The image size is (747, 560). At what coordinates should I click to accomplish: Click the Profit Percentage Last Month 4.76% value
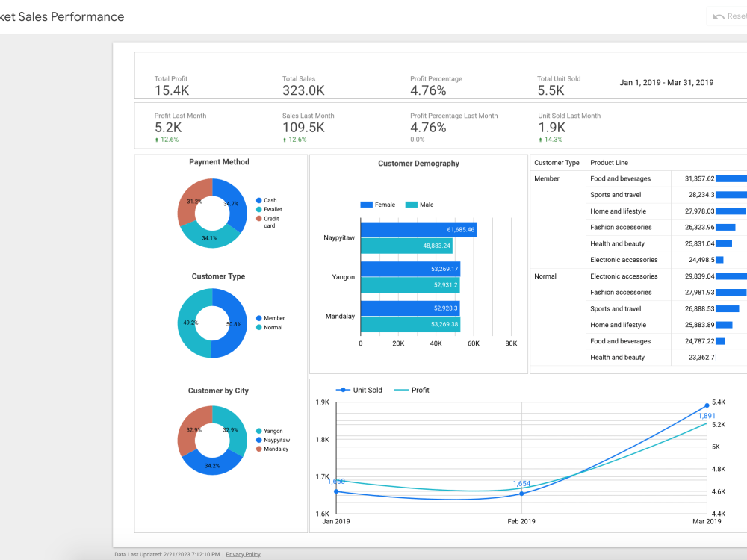pyautogui.click(x=428, y=128)
